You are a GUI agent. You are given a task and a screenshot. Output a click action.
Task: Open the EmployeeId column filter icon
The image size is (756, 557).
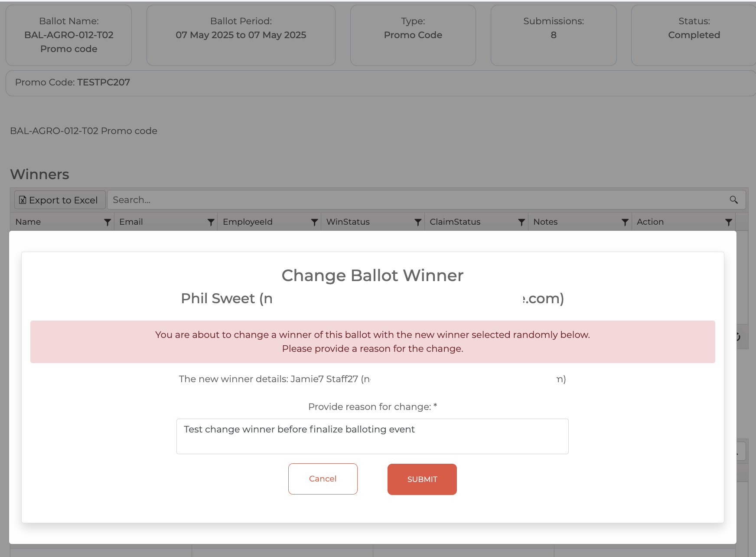314,222
